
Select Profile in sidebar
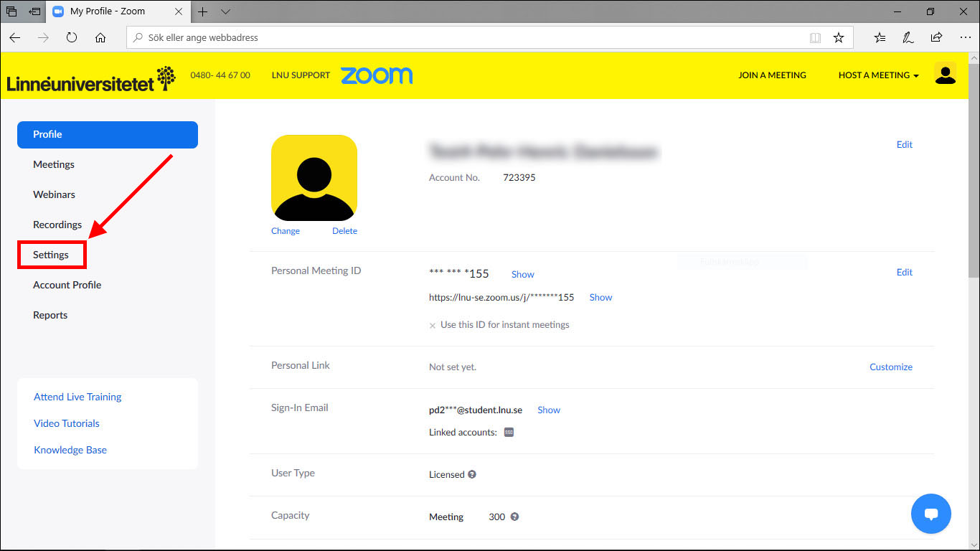click(108, 134)
